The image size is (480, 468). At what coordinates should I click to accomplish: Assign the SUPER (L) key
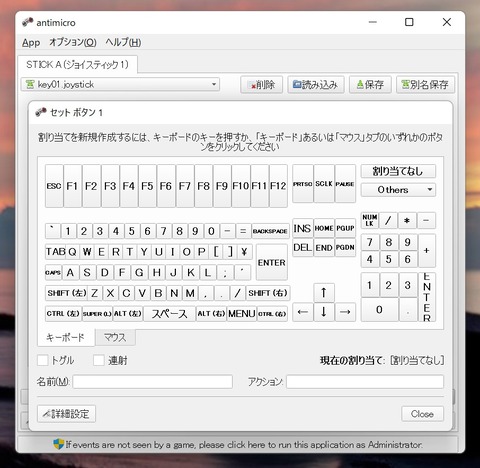(97, 314)
